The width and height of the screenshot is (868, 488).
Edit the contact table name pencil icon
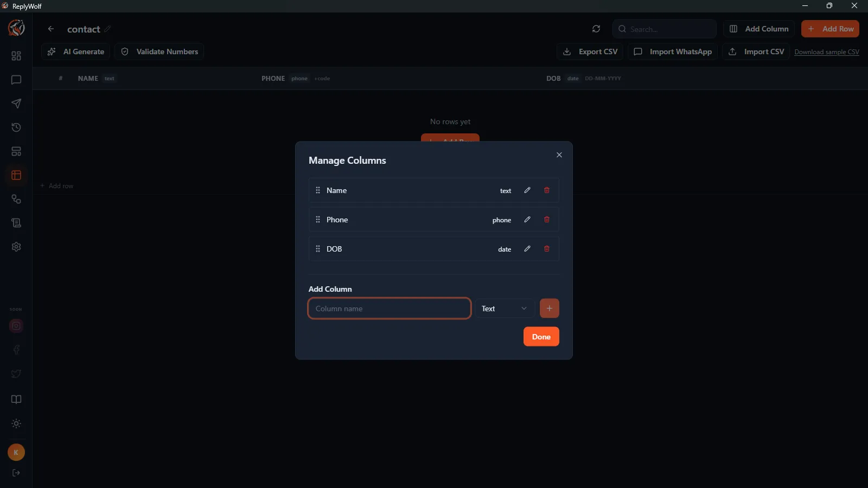tap(107, 29)
